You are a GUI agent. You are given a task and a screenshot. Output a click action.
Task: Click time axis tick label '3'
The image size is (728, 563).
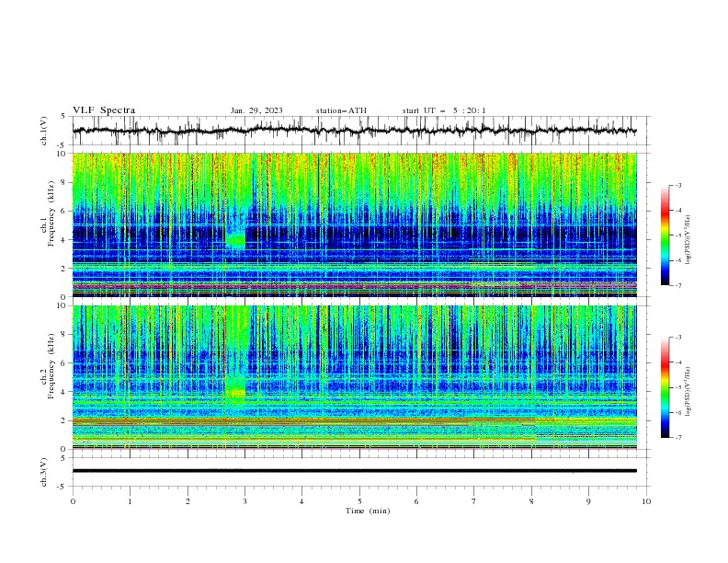tap(245, 501)
